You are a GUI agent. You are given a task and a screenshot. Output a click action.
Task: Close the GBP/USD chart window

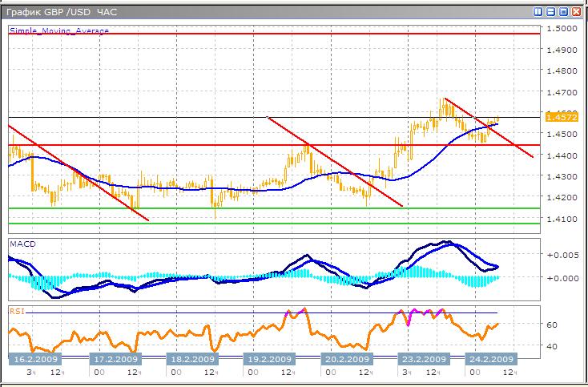click(576, 12)
